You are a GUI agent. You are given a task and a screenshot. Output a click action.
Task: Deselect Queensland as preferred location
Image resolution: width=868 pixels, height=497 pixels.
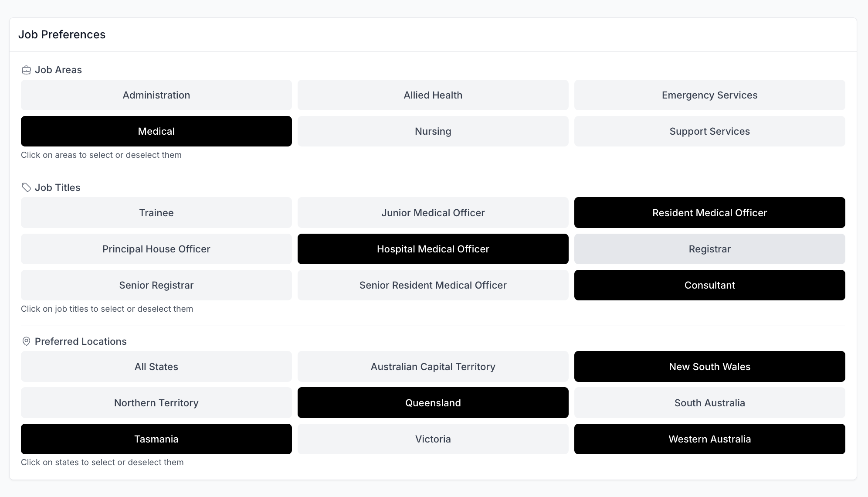[433, 403]
